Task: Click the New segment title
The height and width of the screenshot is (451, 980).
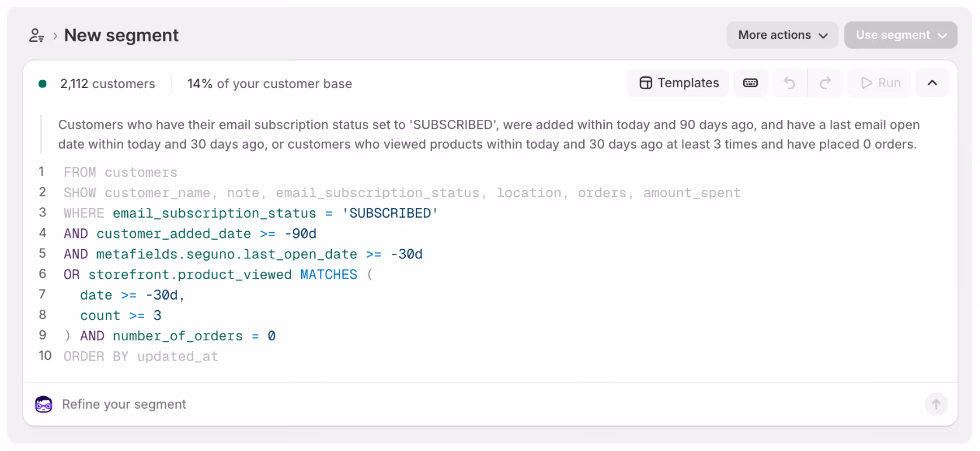Action: point(121,36)
